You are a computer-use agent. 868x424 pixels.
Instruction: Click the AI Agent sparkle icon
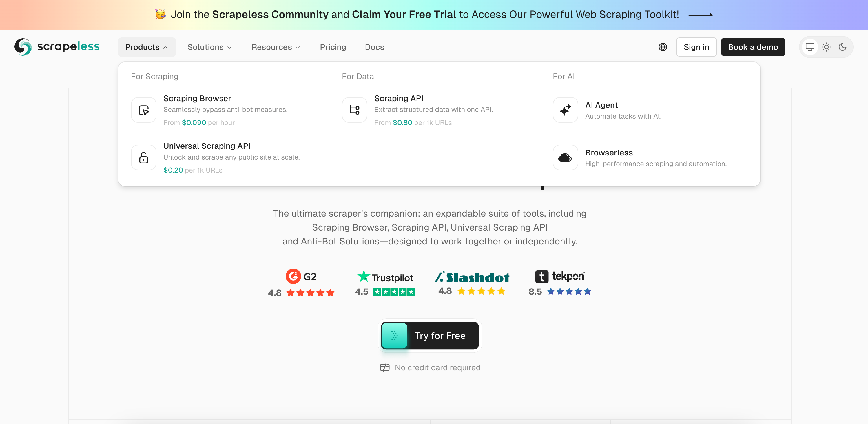tap(565, 110)
